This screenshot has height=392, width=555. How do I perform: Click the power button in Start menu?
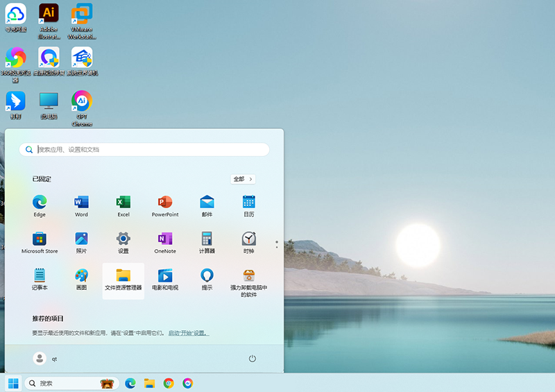tap(252, 359)
